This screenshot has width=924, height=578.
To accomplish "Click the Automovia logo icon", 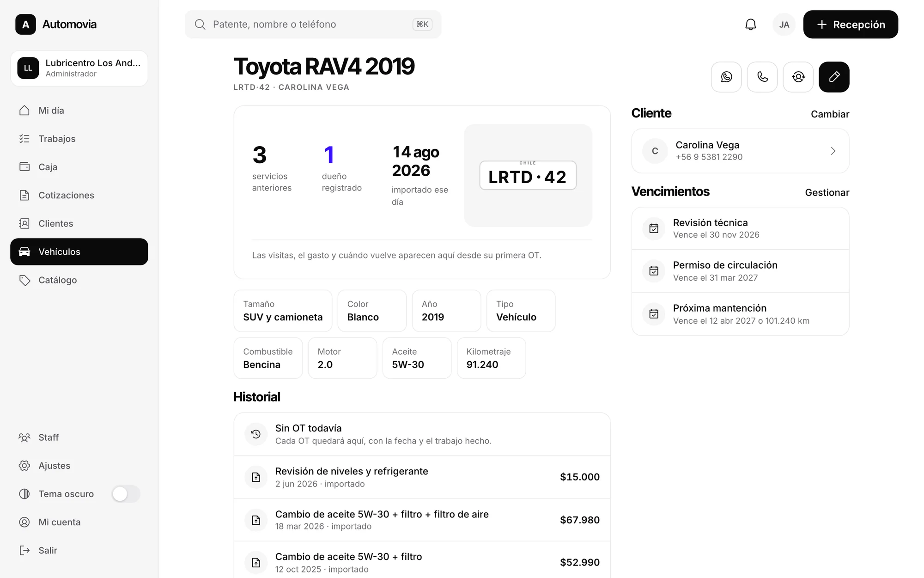I will point(25,25).
